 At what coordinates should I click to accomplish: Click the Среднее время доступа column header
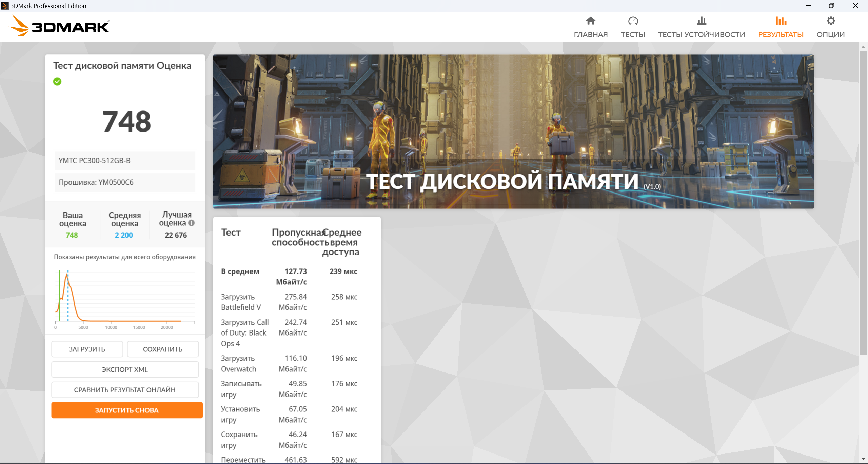pyautogui.click(x=342, y=242)
